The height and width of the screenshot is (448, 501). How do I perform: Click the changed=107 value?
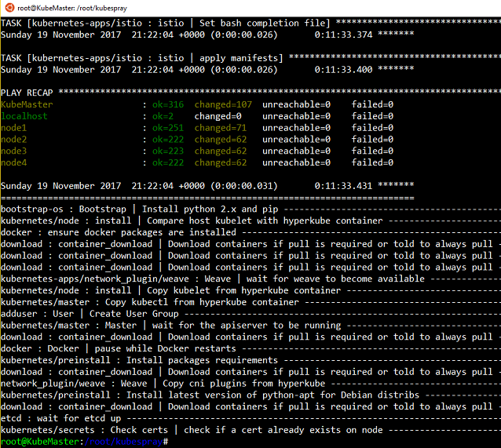click(223, 104)
